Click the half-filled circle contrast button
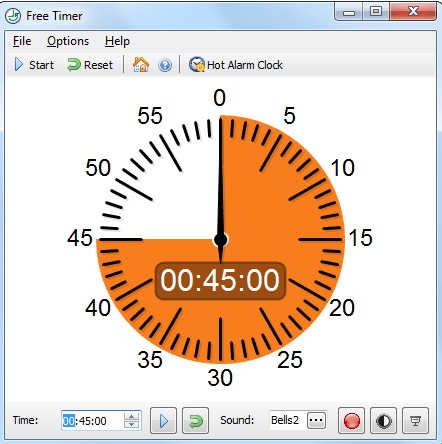 (384, 421)
